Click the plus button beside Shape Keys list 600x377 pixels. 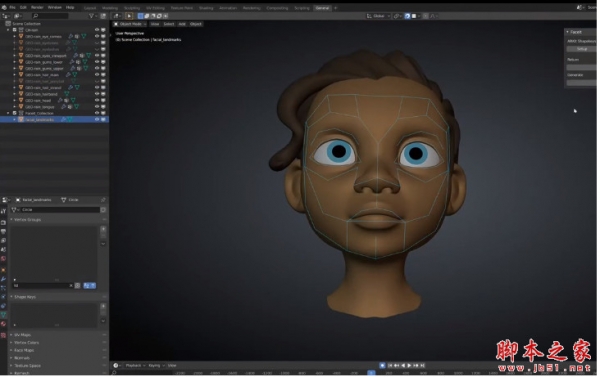(103, 307)
